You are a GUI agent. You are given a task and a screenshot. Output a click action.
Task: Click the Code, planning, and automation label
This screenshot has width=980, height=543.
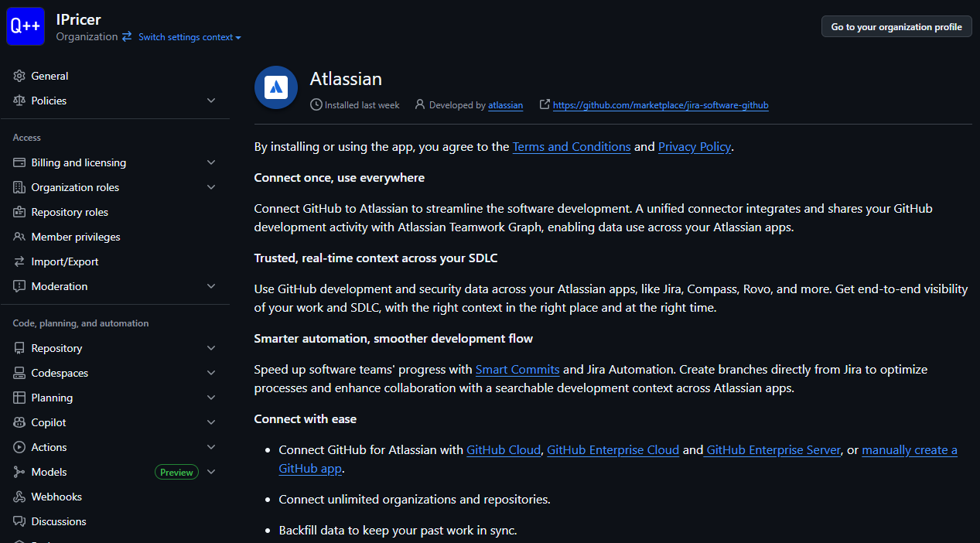click(81, 323)
